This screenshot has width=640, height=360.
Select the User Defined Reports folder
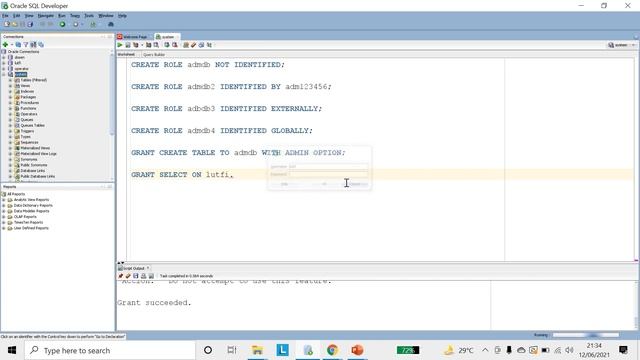31,228
